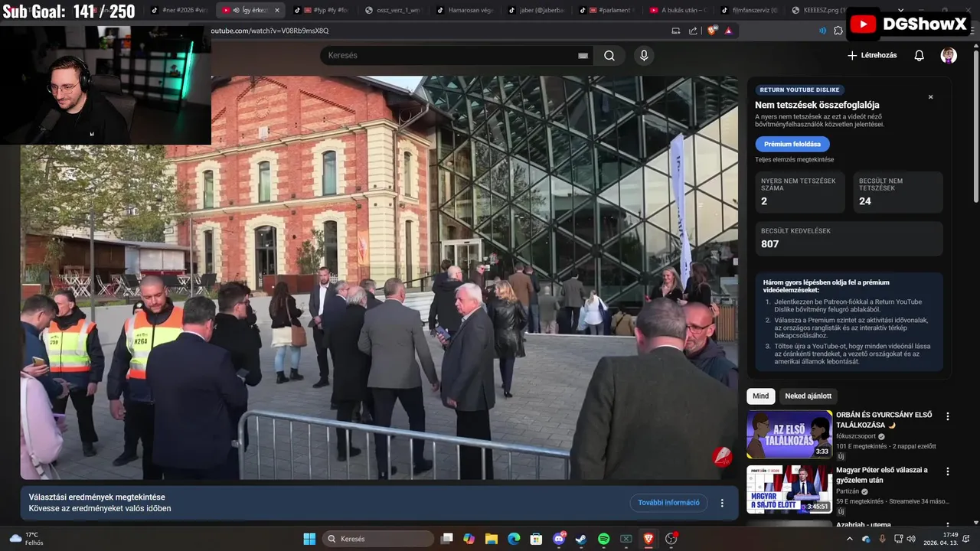The width and height of the screenshot is (980, 551).
Task: Open the notifications bell
Action: pos(920,55)
